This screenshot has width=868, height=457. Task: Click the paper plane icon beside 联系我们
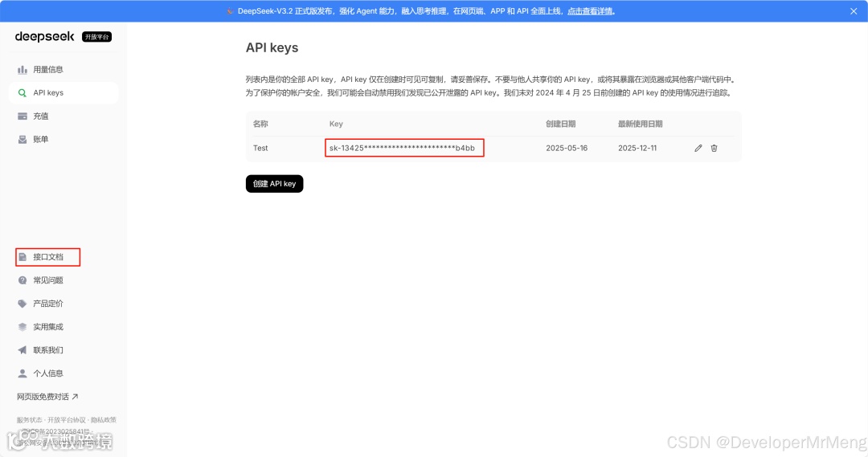coord(23,350)
